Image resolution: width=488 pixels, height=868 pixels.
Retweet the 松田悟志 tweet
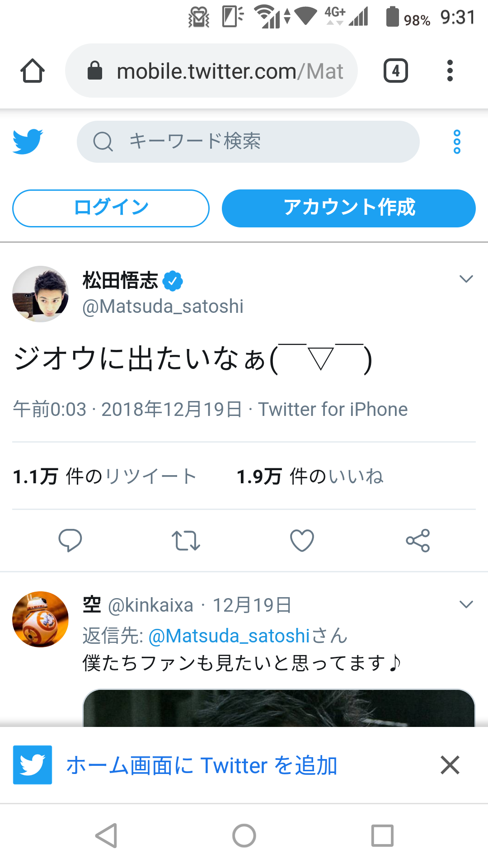(186, 540)
